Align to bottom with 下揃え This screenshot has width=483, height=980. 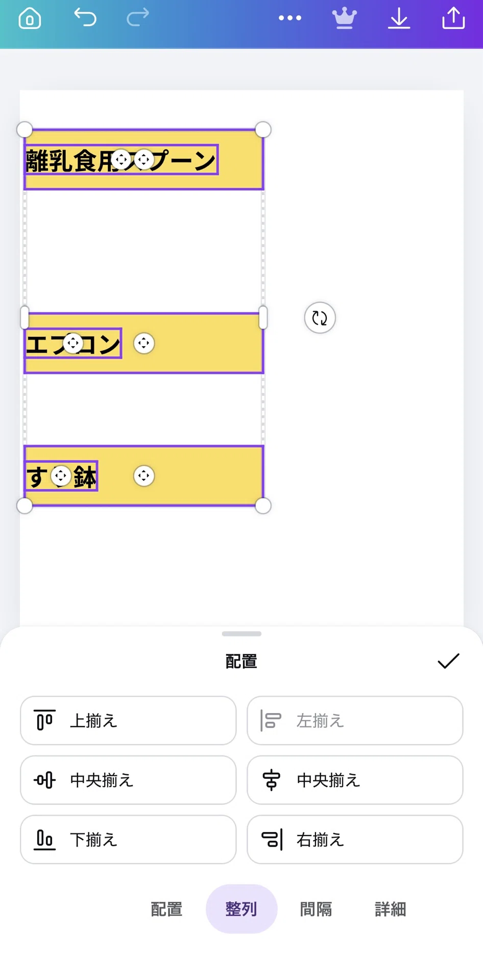[128, 840]
